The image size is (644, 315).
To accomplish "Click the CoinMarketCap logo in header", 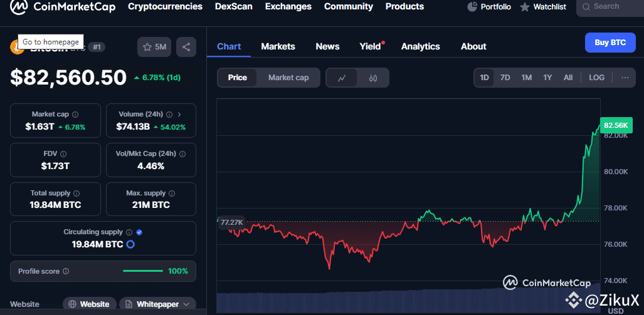I will pyautogui.click(x=63, y=6).
